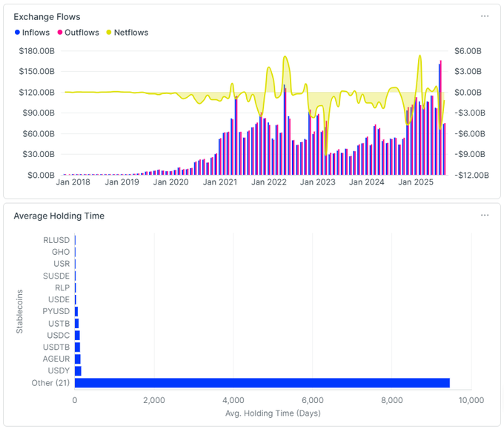Click the yellow Netflows legend dot
This screenshot has height=429, width=504.
coord(109,32)
